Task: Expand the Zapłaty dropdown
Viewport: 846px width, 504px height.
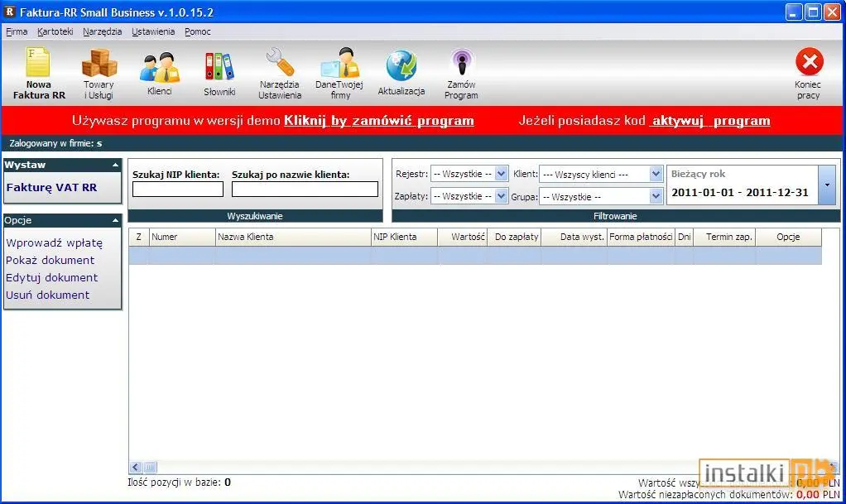Action: point(501,196)
